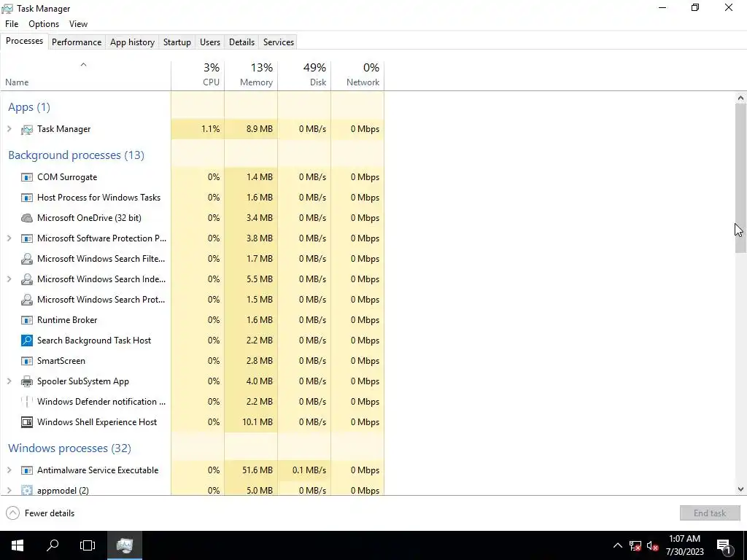Click the scrollbar up arrow

[x=740, y=98]
